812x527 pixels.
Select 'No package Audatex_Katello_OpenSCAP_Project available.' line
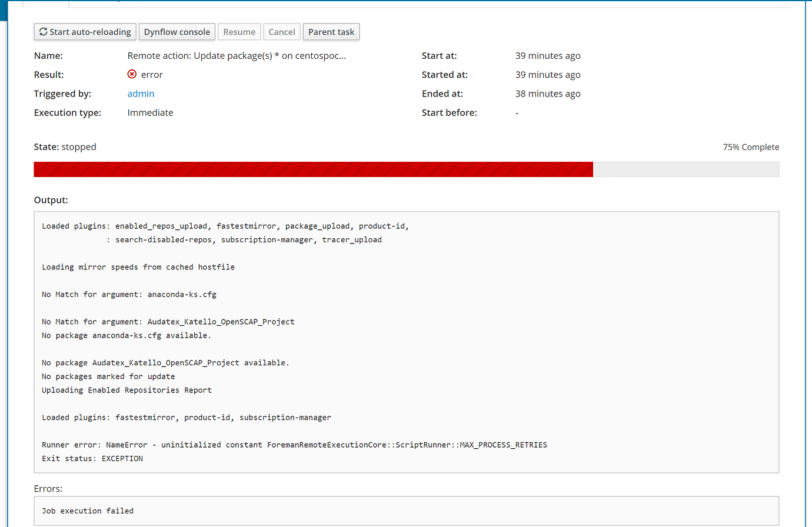point(165,363)
